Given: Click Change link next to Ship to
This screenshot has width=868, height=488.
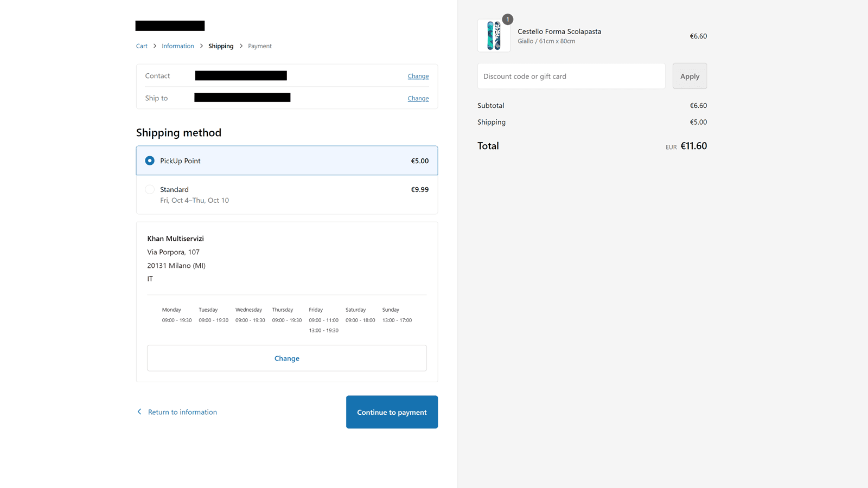Looking at the screenshot, I should tap(418, 99).
